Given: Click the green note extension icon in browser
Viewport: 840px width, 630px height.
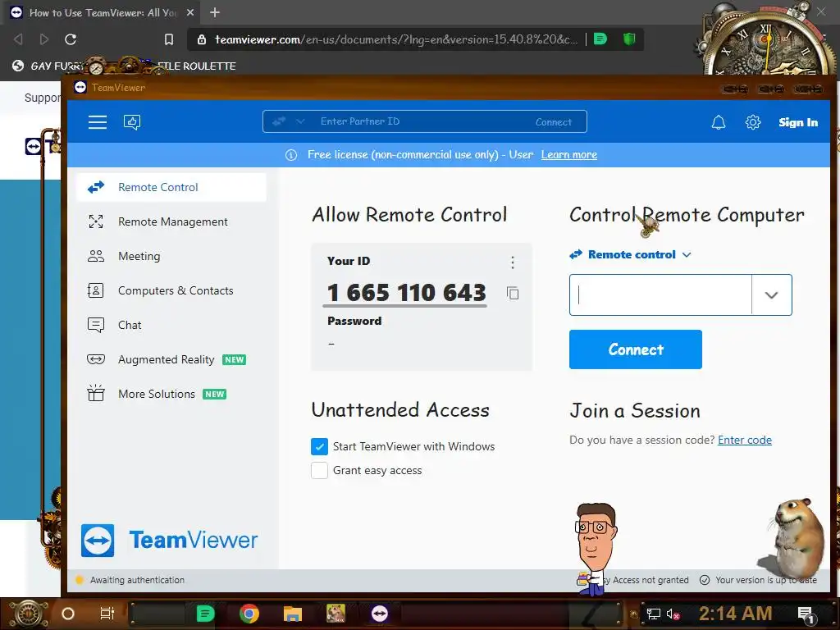Looking at the screenshot, I should (600, 39).
